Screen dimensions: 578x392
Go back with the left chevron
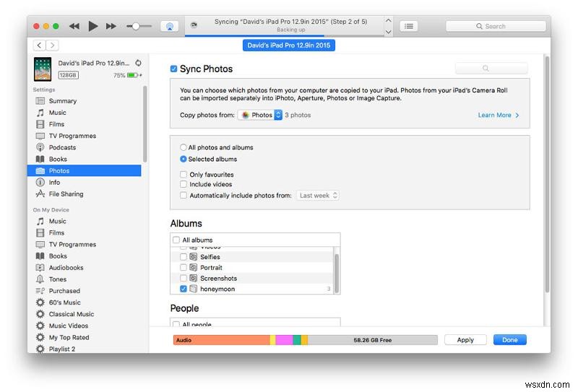click(x=40, y=45)
